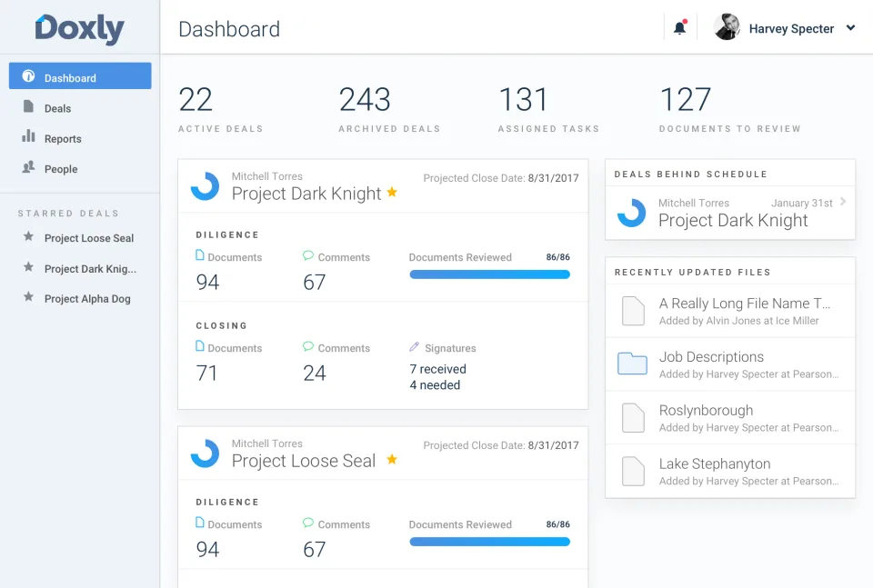The width and height of the screenshot is (873, 588).
Task: Click Closing comments count 24
Action: (315, 373)
